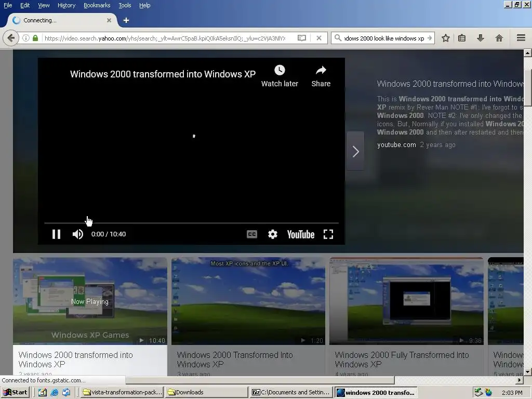Click Outlook Express quick launch icon

(x=66, y=393)
